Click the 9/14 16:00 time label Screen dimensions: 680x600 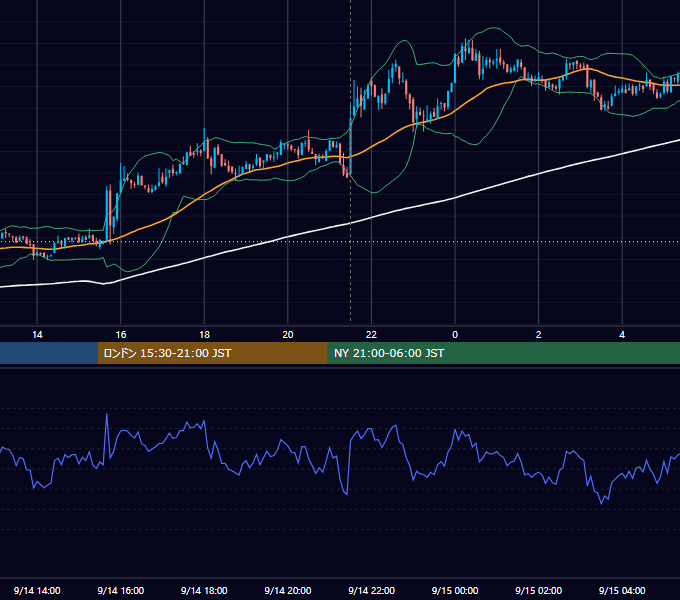coord(121,590)
